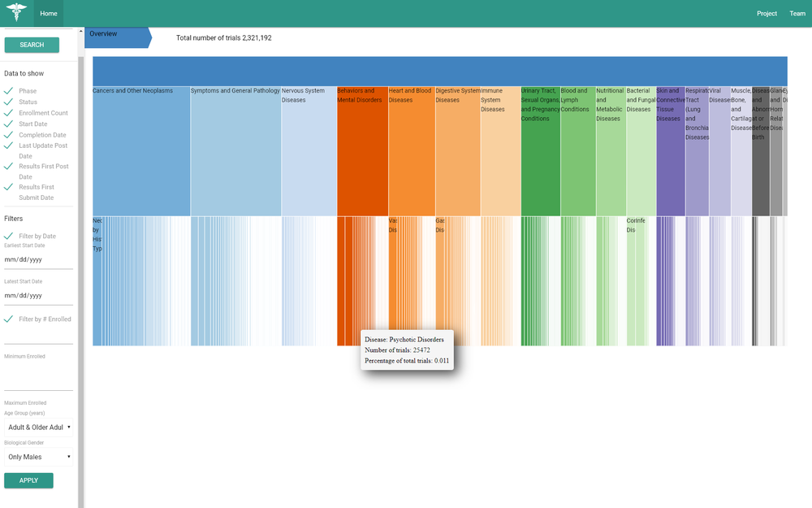The image size is (812, 508).
Task: Click the Earliest Start Date field
Action: click(x=38, y=260)
